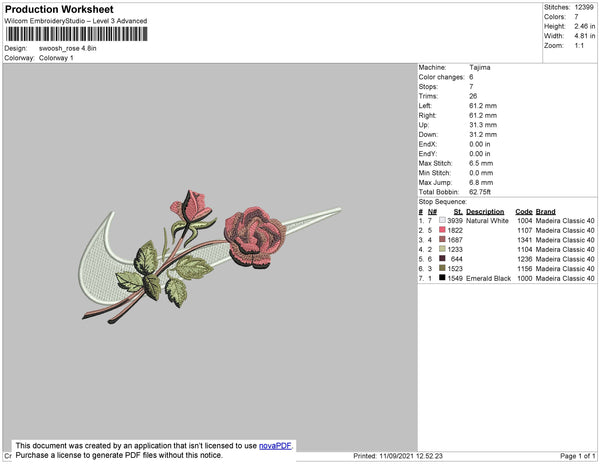Click the 'Brand' column header

click(x=546, y=212)
